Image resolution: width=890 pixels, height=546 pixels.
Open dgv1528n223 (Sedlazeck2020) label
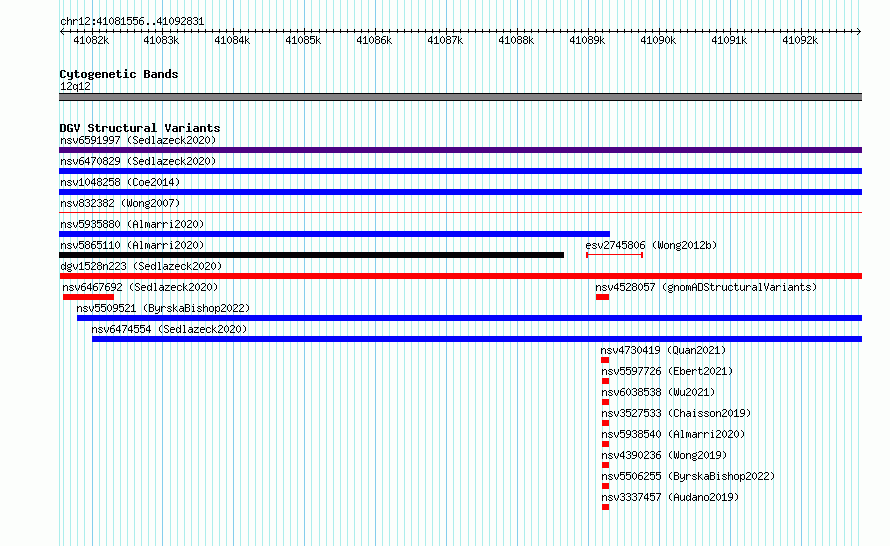pyautogui.click(x=141, y=266)
